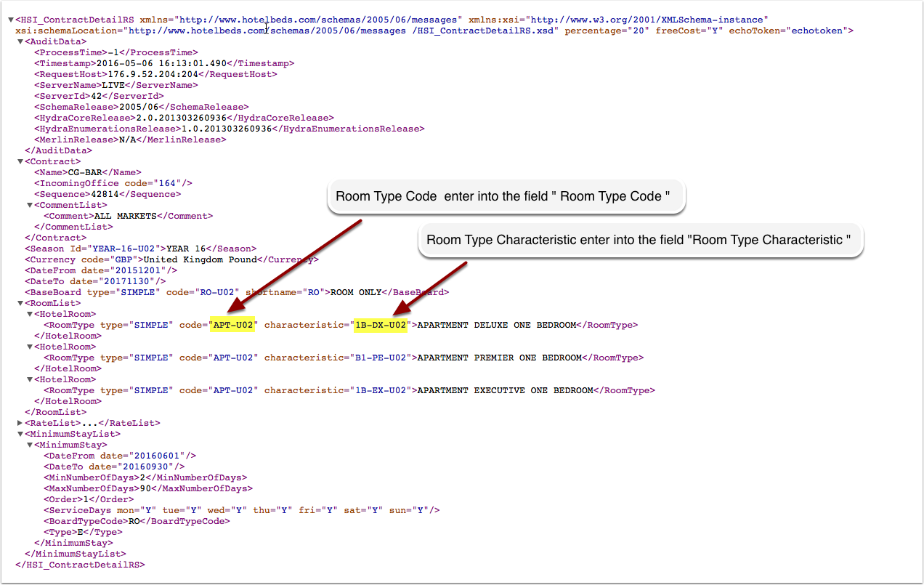Click the closing /HSI_ContractDetailRS tag
Image resolution: width=924 pixels, height=585 pixels.
tap(80, 565)
